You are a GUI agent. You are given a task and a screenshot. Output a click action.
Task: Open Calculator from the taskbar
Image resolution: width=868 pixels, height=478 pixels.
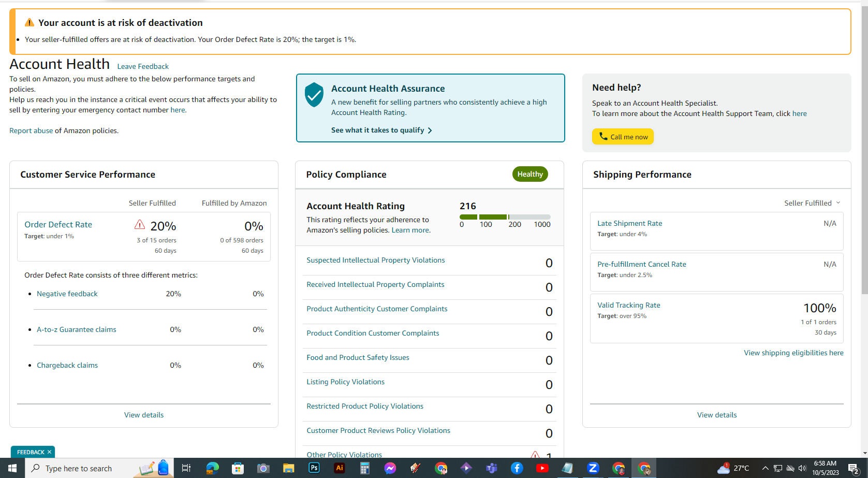(364, 468)
